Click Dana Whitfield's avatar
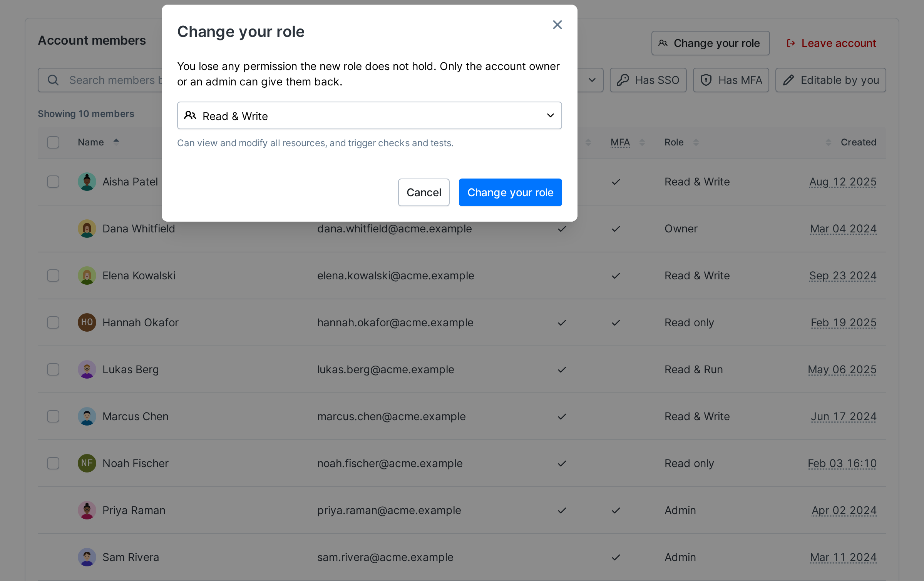 pos(87,229)
